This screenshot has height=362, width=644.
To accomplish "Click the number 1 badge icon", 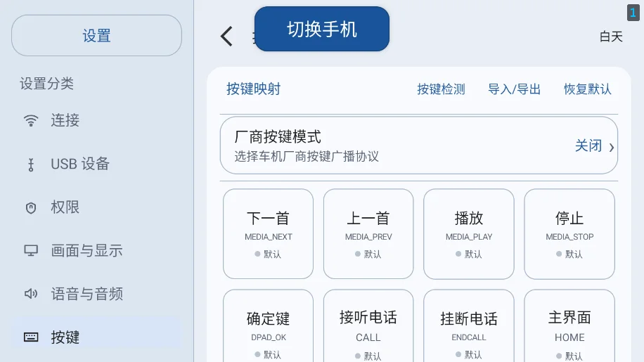I will tap(633, 13).
